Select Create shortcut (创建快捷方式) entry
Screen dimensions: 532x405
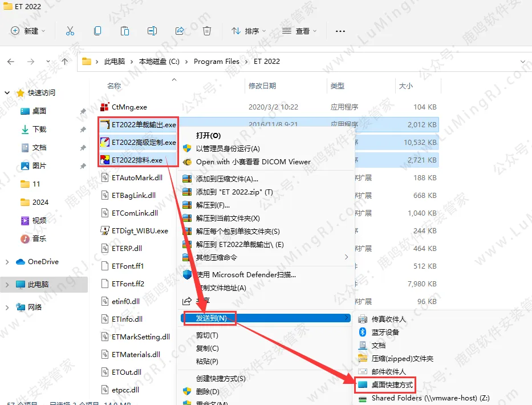click(221, 379)
